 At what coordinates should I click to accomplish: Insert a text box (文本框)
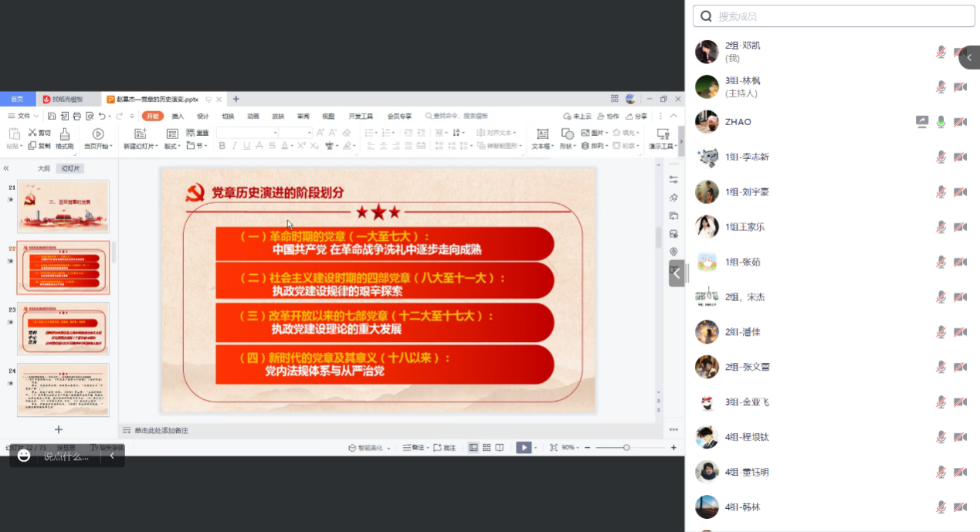[x=542, y=134]
